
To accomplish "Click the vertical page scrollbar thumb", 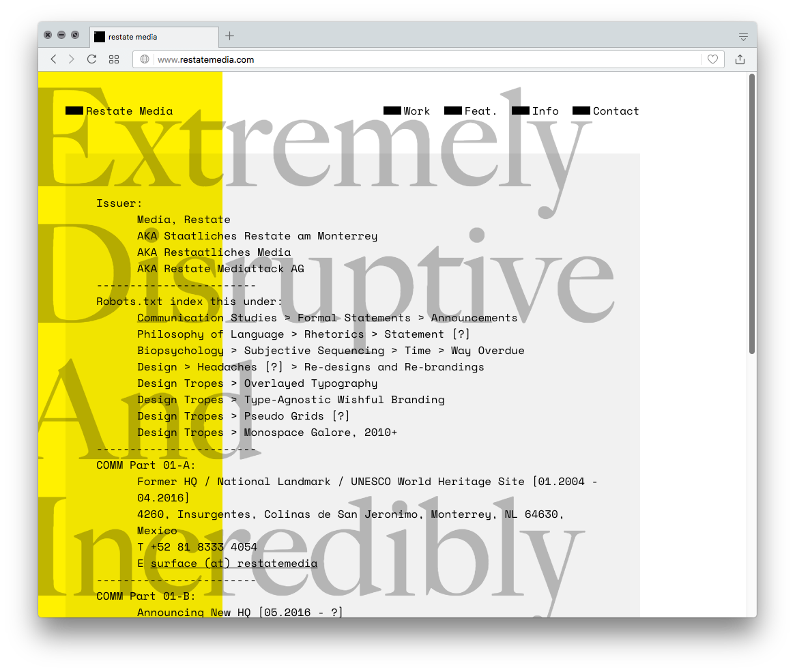I will pyautogui.click(x=751, y=213).
